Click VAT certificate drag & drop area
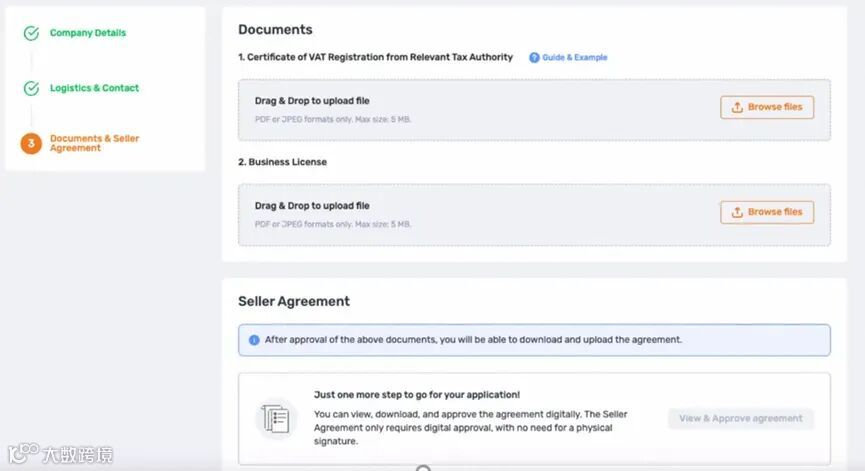The width and height of the screenshot is (865, 471). point(534,110)
